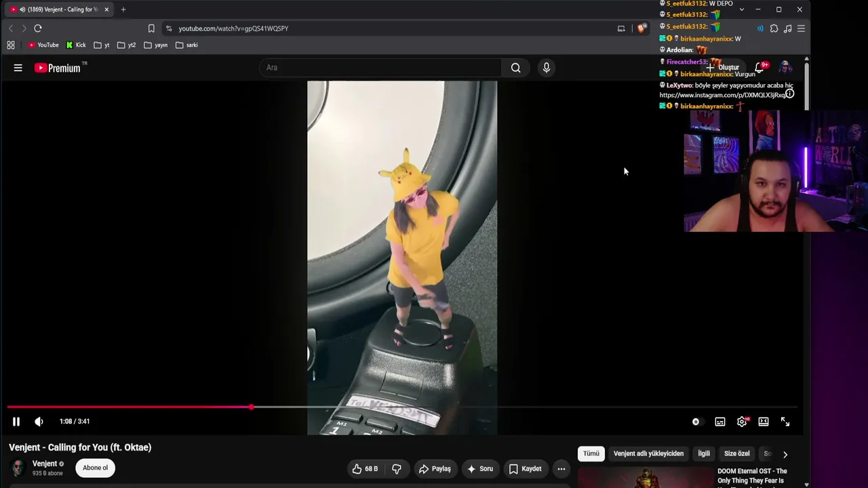Show more filter chips with the arrow

(785, 454)
